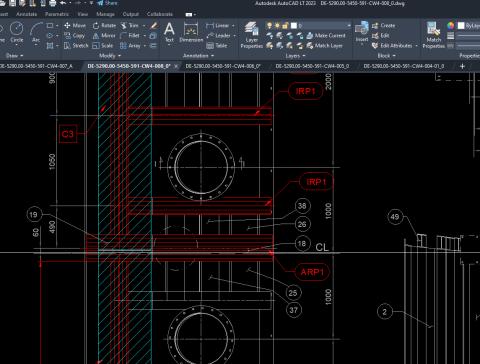Viewport: 480px width, 364px height.
Task: Activate the Rotate tool
Action: click(x=104, y=25)
